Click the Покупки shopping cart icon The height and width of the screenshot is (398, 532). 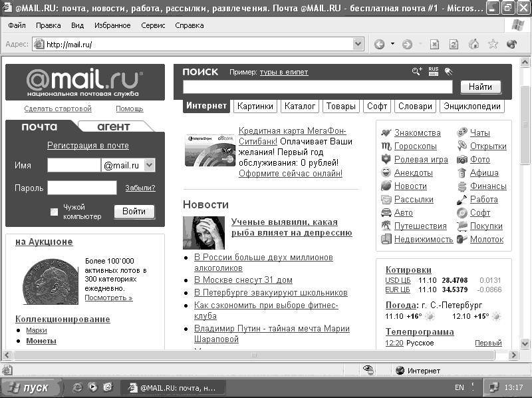[462, 226]
